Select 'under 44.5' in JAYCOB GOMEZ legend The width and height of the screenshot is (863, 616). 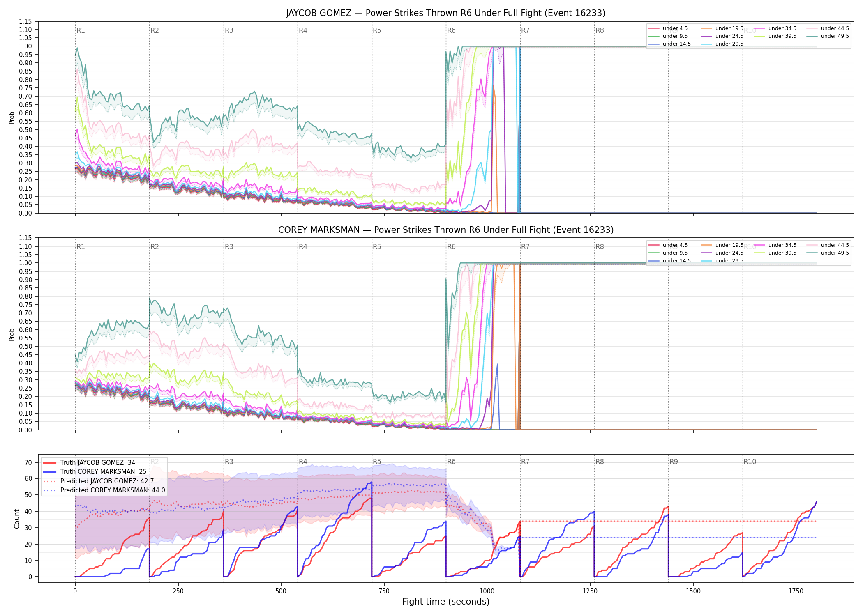(x=828, y=28)
